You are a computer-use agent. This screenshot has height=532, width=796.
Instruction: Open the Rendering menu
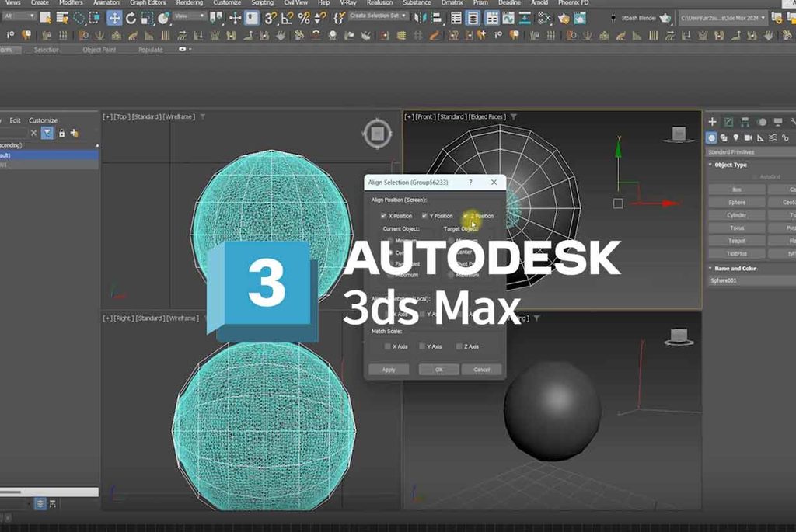click(x=190, y=2)
